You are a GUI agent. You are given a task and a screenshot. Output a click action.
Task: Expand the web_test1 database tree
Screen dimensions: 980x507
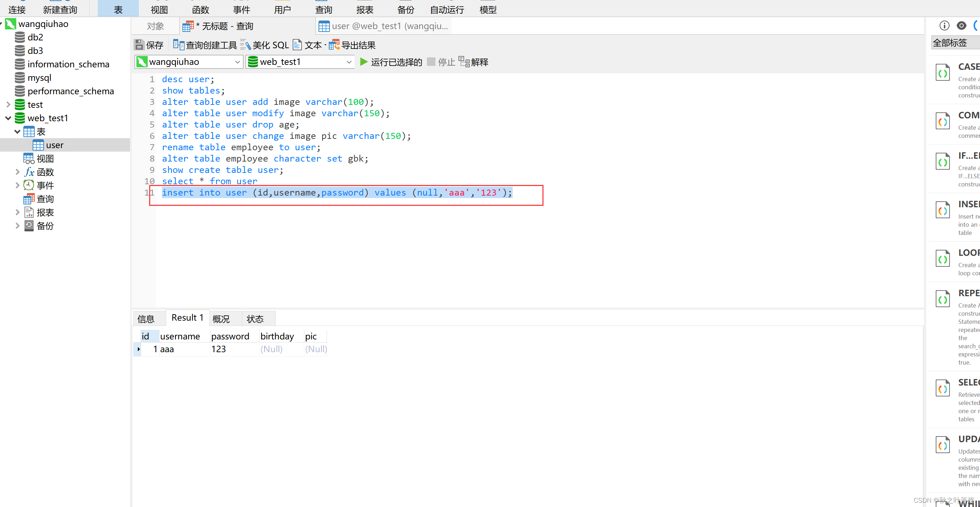pyautogui.click(x=6, y=118)
